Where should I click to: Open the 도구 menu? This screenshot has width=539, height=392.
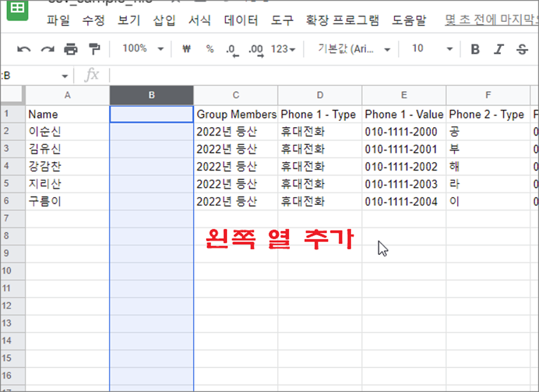coord(282,20)
